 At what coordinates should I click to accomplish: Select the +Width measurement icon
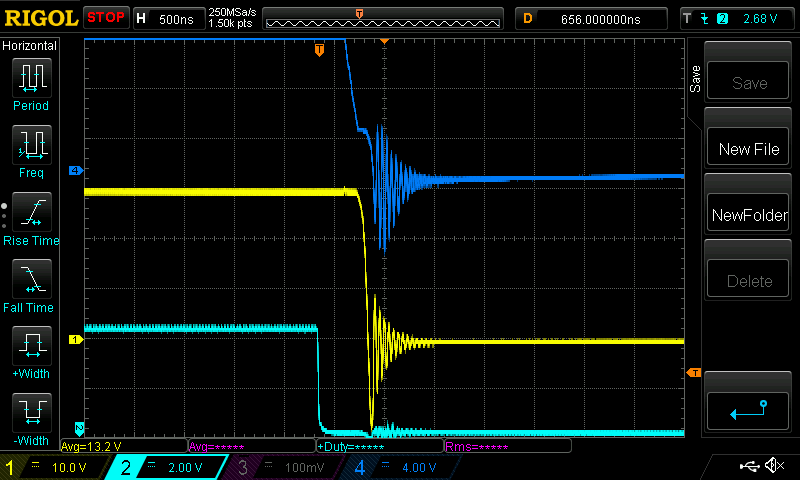point(31,347)
